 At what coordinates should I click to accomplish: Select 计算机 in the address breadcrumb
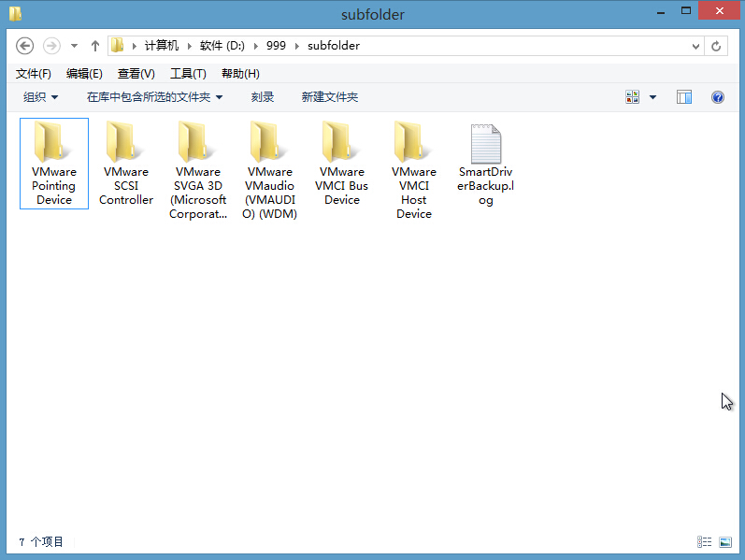click(162, 46)
